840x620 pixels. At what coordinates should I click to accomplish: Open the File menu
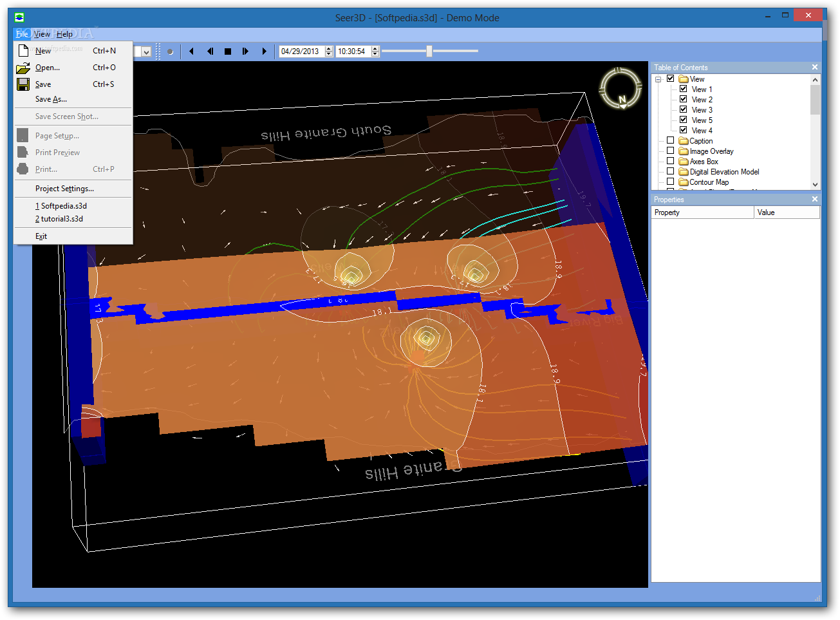click(x=22, y=34)
